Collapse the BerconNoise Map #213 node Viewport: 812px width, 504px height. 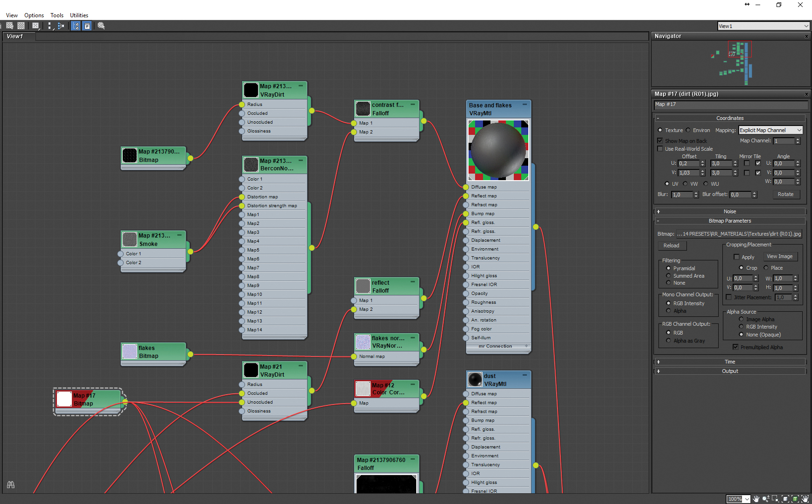(301, 161)
